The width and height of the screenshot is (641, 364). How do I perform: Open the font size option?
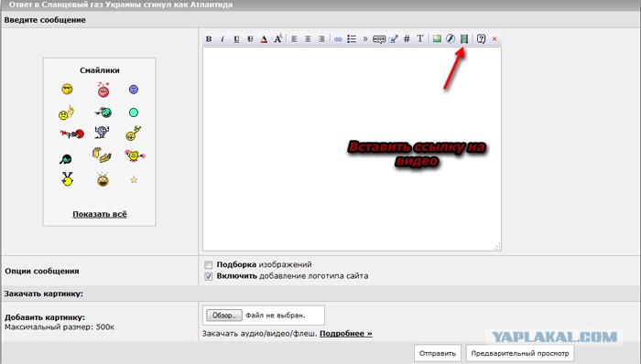(278, 38)
